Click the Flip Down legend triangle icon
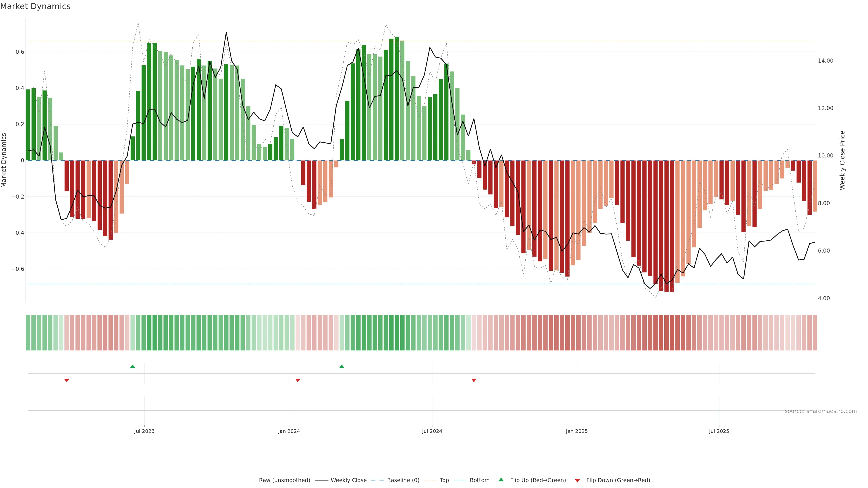The image size is (868, 488). pyautogui.click(x=577, y=481)
